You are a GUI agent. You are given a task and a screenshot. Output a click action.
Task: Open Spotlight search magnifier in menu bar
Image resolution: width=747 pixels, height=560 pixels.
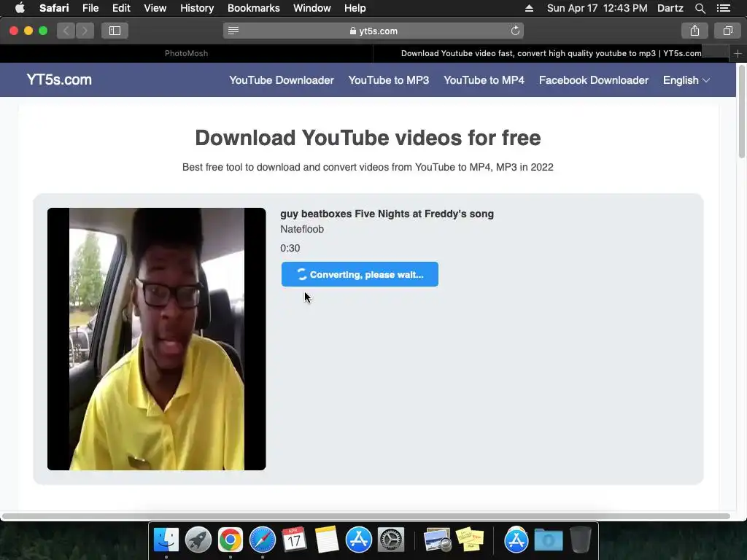pos(700,8)
